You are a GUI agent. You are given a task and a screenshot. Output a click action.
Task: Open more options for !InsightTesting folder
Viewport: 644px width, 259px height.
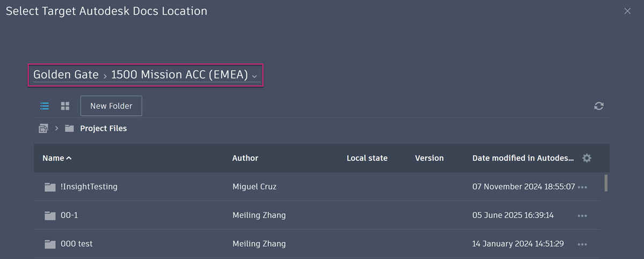(x=582, y=187)
